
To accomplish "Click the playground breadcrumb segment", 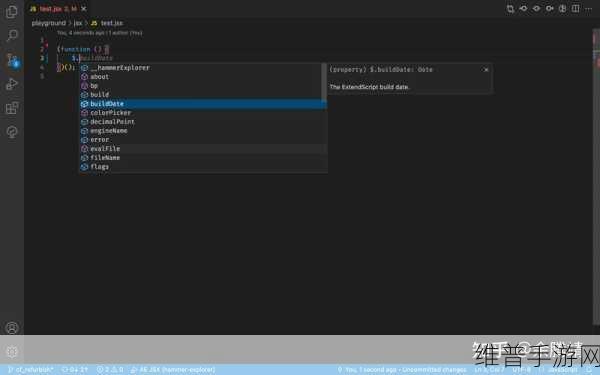I will pos(49,23).
